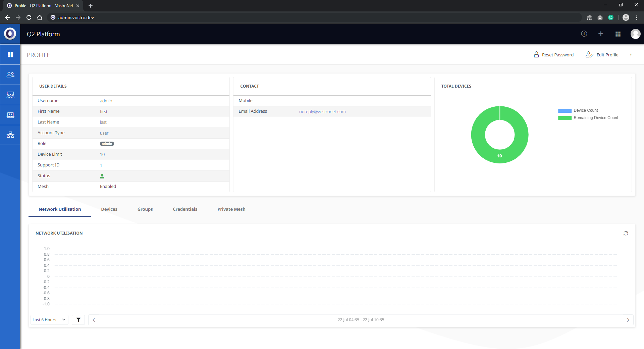644x349 pixels.
Task: Click the plus add icon in header
Action: (601, 34)
